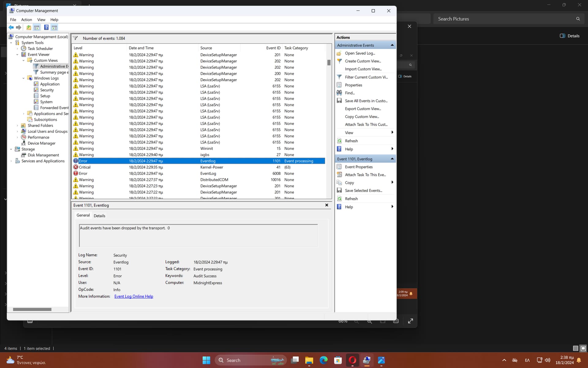Expand the View submenu arrow in Actions
This screenshot has height=368, width=588.
392,132
